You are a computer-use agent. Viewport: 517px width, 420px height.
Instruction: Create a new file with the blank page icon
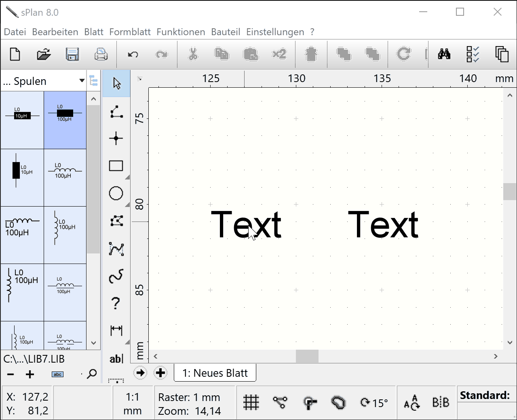point(15,54)
